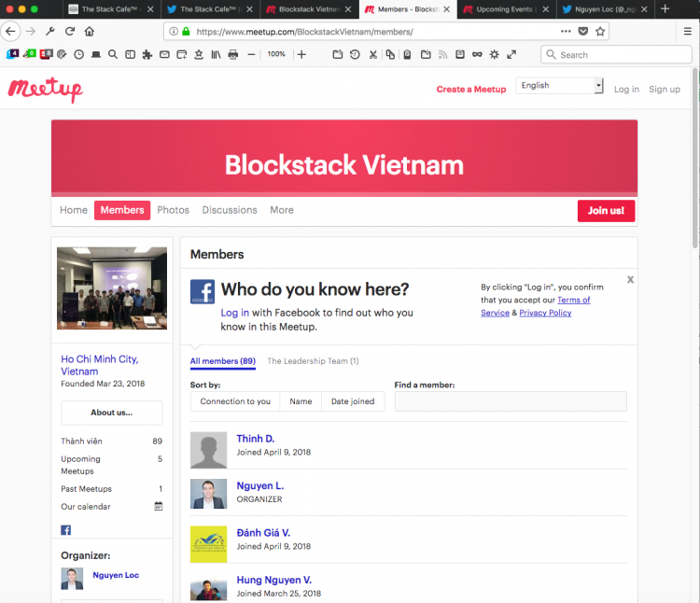Expand the More group menu
This screenshot has height=603, width=700.
click(282, 210)
